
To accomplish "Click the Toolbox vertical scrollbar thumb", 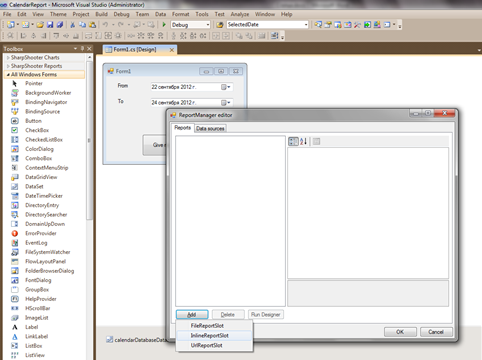I will click(89, 140).
